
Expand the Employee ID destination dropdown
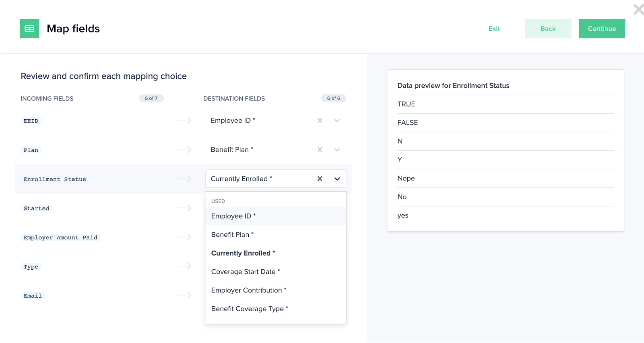337,120
